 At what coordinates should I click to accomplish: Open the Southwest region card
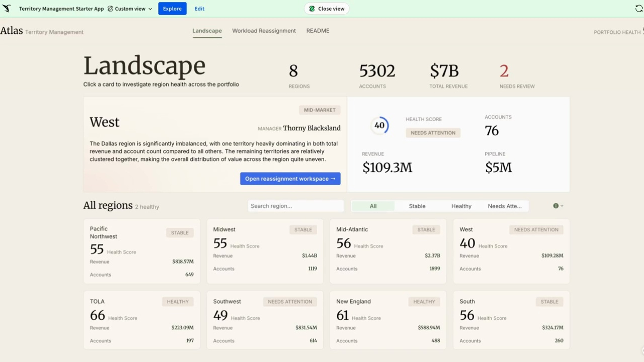(x=265, y=320)
